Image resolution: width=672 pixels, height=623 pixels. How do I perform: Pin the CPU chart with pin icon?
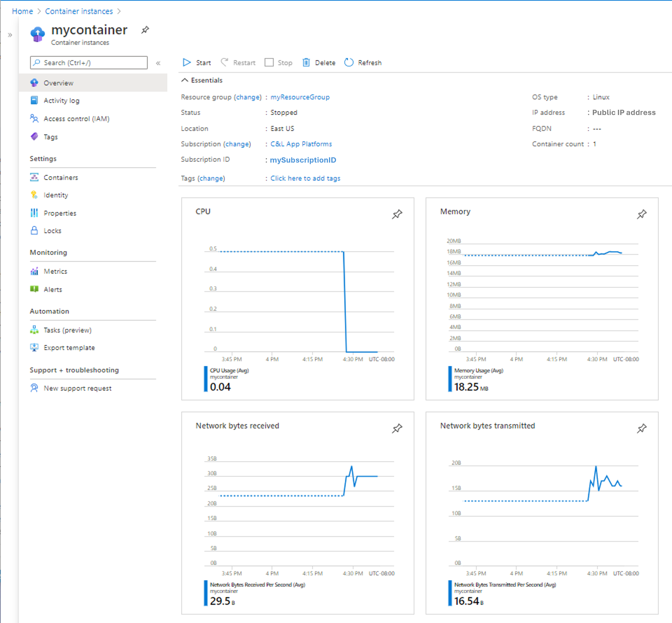pyautogui.click(x=397, y=214)
